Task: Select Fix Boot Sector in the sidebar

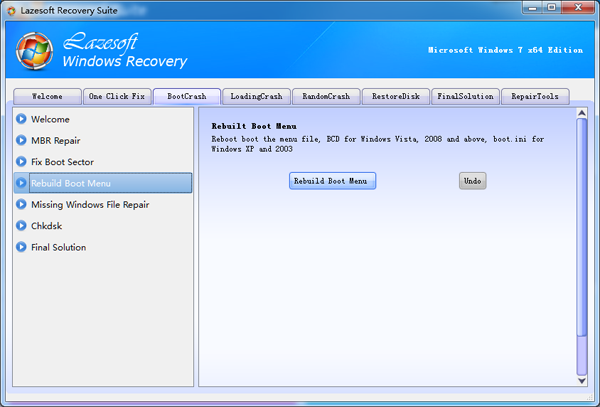Action: pyautogui.click(x=103, y=162)
